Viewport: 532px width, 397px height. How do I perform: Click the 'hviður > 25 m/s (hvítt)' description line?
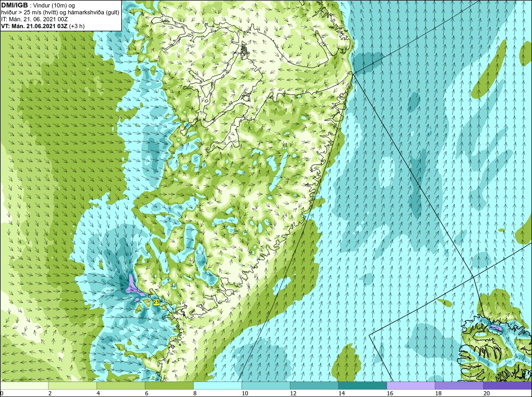(x=60, y=12)
